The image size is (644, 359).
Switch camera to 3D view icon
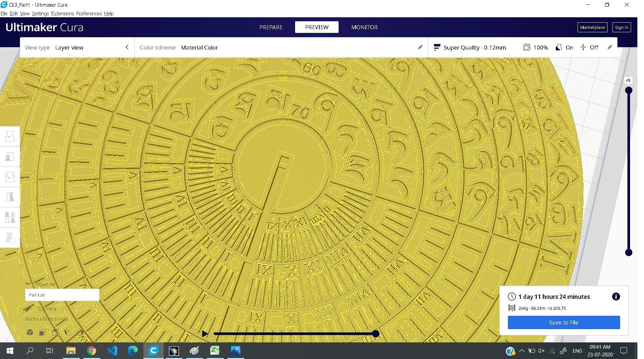(30, 332)
